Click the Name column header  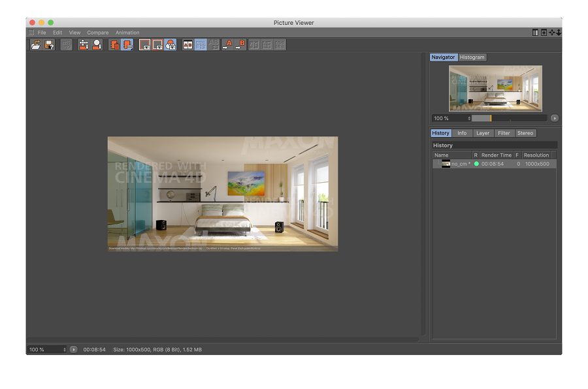pos(452,155)
